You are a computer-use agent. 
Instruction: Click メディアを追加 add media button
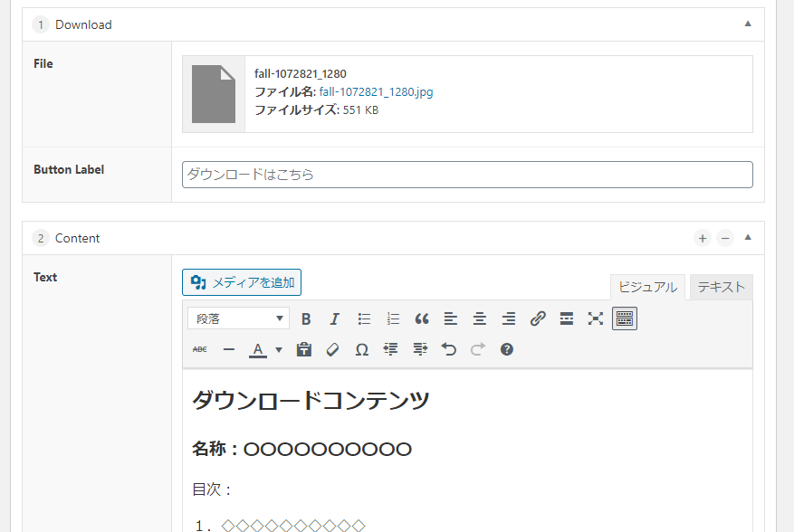tap(242, 282)
